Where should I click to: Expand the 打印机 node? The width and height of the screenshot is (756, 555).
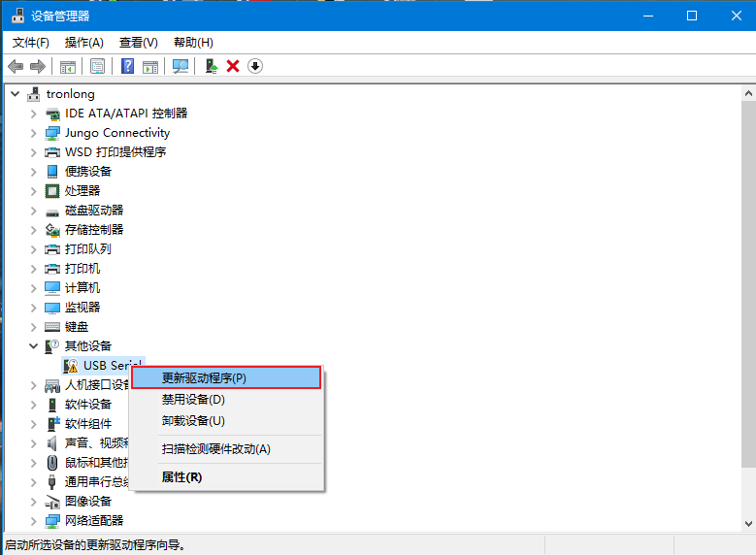33,269
